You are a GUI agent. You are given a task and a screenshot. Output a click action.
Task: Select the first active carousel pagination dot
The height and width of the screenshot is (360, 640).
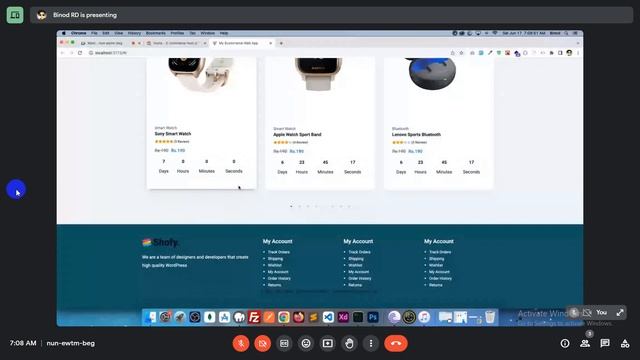click(x=291, y=206)
